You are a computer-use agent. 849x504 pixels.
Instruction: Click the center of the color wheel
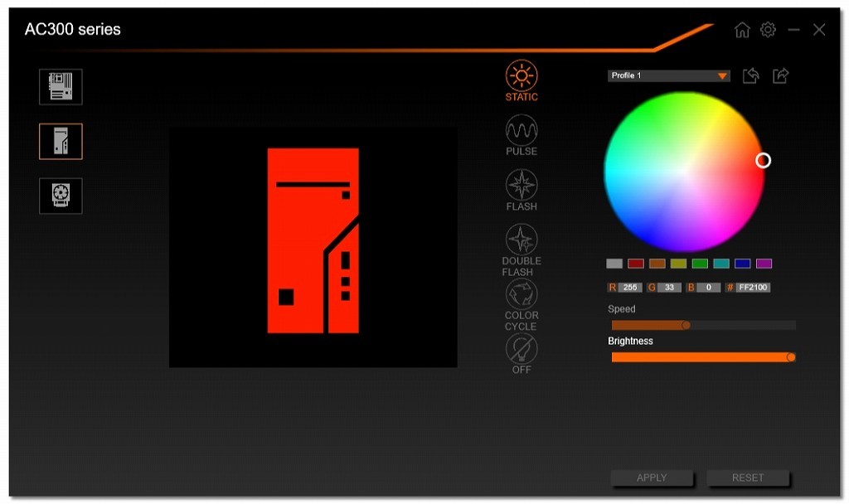684,172
